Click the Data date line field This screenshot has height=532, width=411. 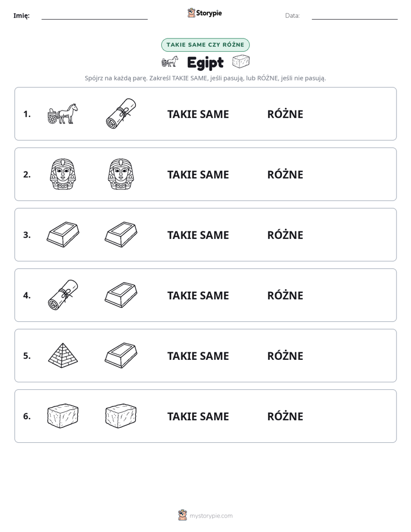(x=355, y=16)
